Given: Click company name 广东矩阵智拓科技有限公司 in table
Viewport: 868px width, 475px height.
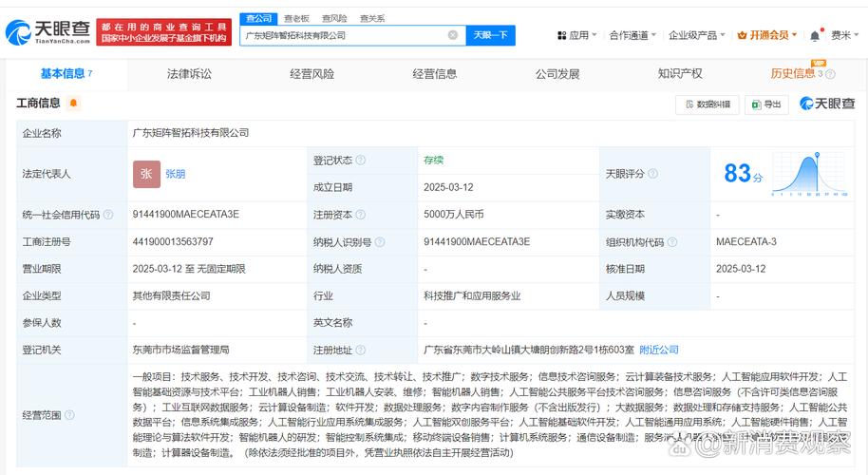Looking at the screenshot, I should tap(191, 133).
